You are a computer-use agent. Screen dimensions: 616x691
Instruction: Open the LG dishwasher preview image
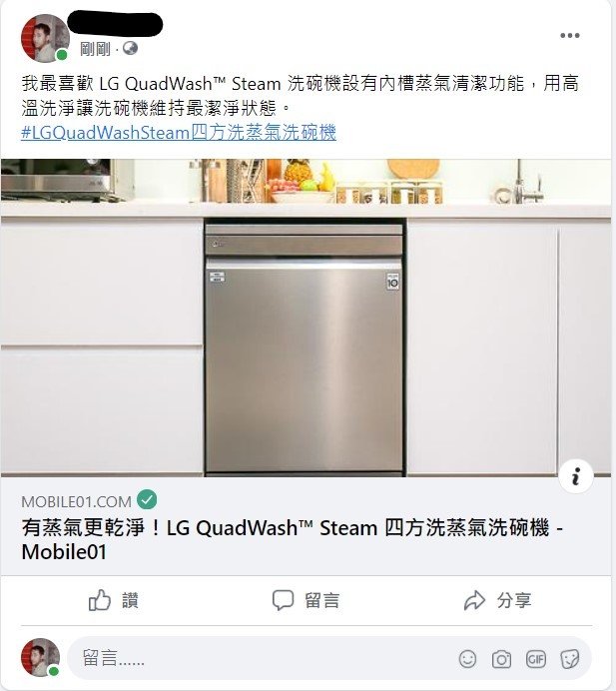click(x=306, y=318)
